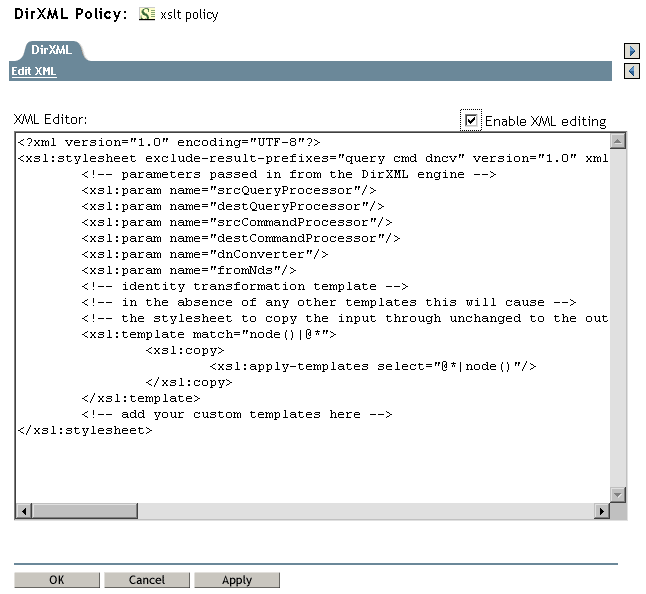This screenshot has height=594, width=646.
Task: Click 'the stylesheet to copy' comment line
Action: [345, 319]
